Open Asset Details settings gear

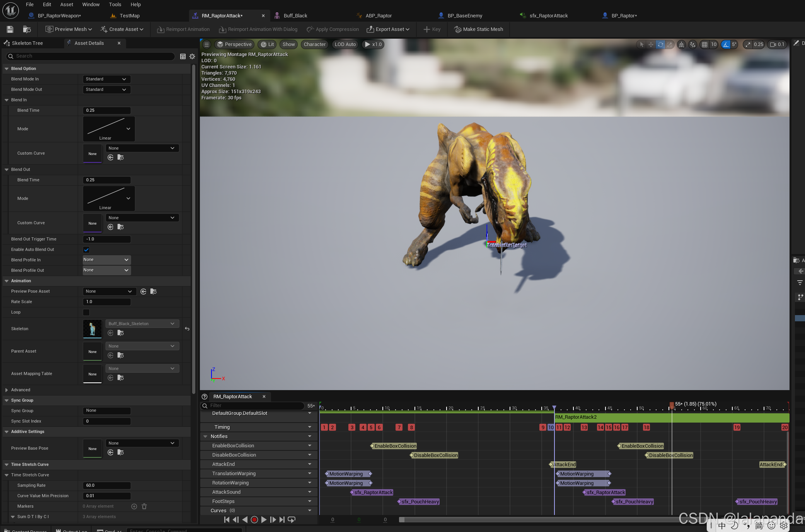192,56
